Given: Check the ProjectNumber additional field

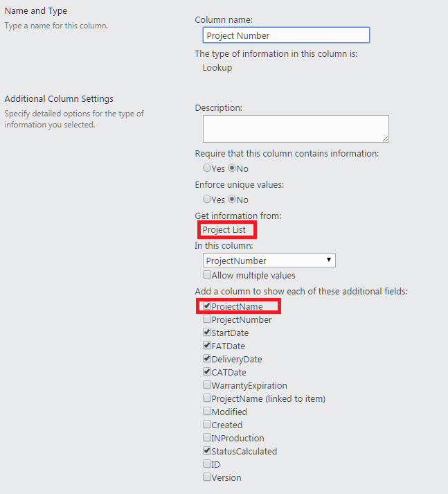Looking at the screenshot, I should click(x=207, y=319).
